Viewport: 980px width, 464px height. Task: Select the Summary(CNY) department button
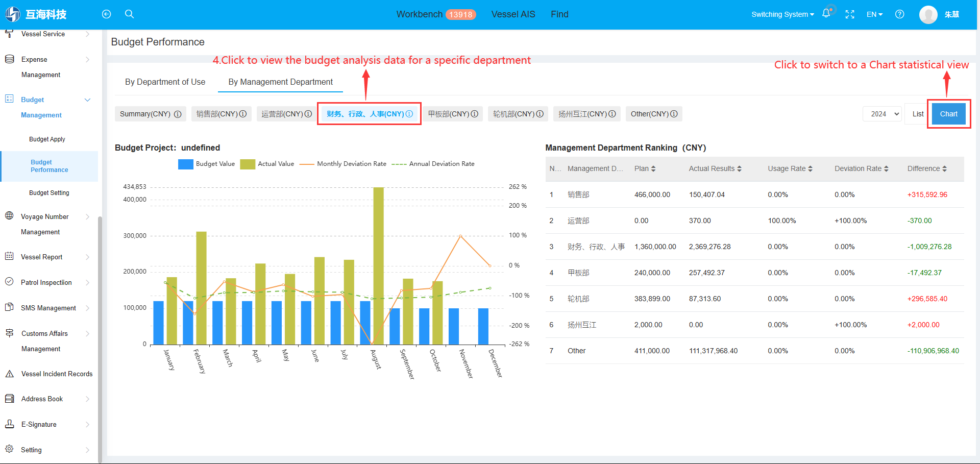pos(151,114)
